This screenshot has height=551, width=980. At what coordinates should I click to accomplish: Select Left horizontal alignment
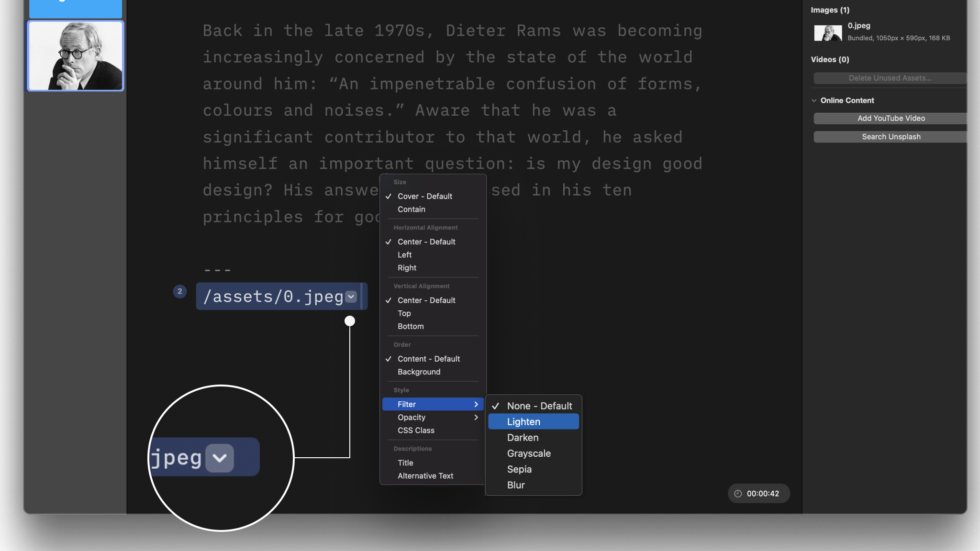point(404,255)
